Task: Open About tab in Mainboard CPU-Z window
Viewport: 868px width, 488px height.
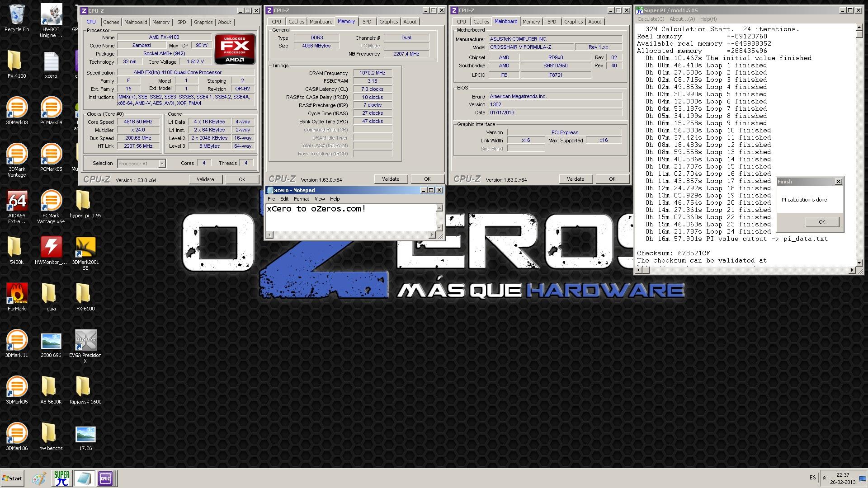Action: (x=594, y=22)
